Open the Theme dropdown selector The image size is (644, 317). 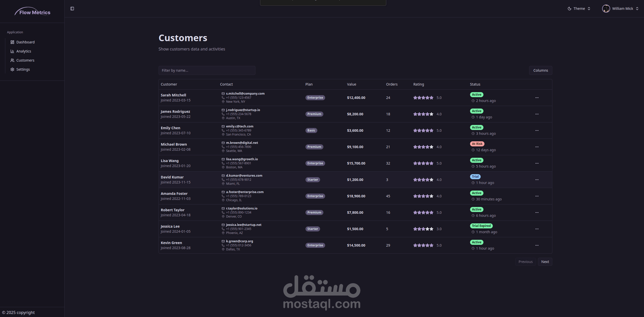[x=579, y=9]
